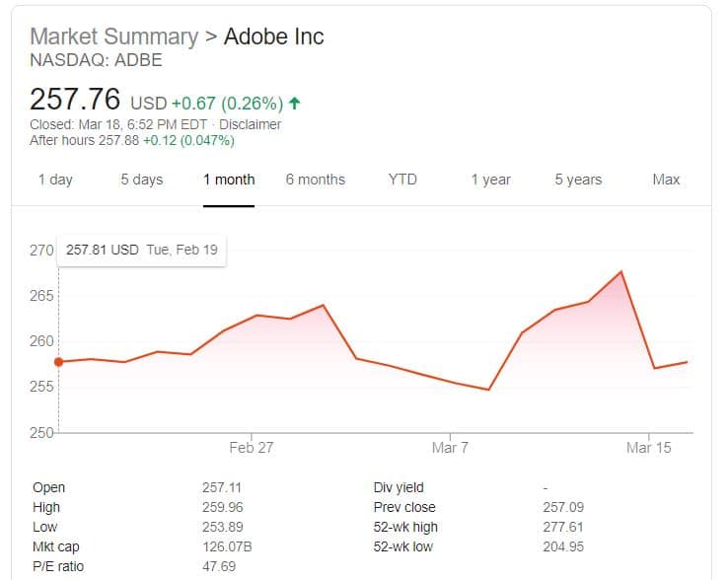
Task: Click the chart peak near 268
Action: click(620, 271)
